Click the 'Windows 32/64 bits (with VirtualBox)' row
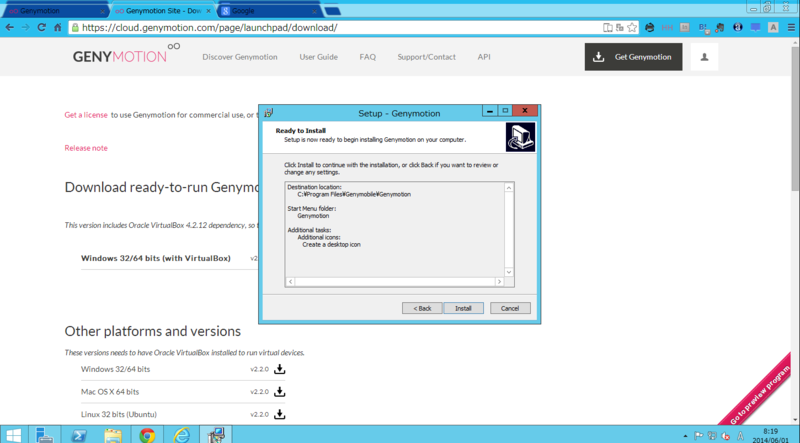 coord(169,258)
